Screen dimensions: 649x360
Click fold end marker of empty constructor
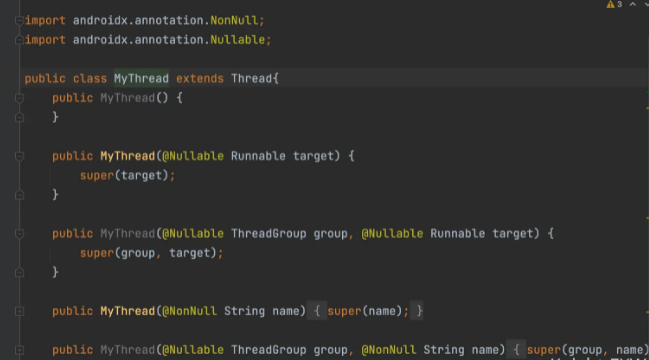point(19,118)
